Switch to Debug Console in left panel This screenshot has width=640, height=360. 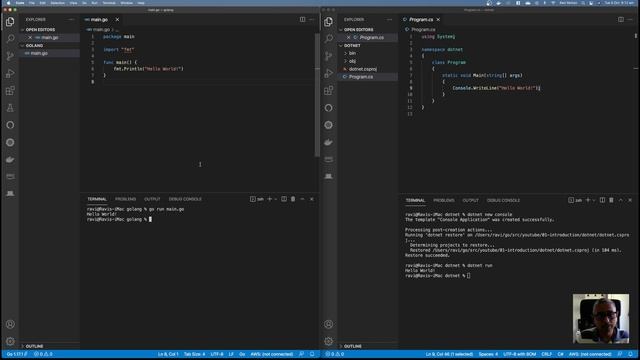click(x=185, y=199)
